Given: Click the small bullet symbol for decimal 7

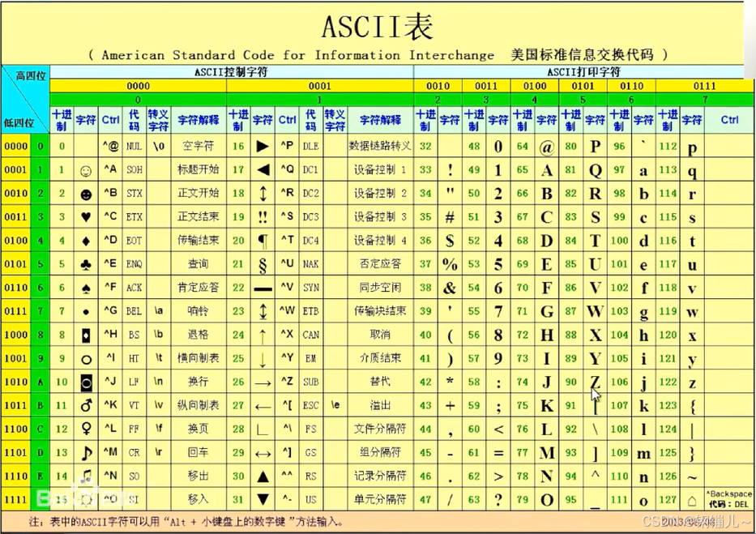Looking at the screenshot, I should pyautogui.click(x=86, y=312).
